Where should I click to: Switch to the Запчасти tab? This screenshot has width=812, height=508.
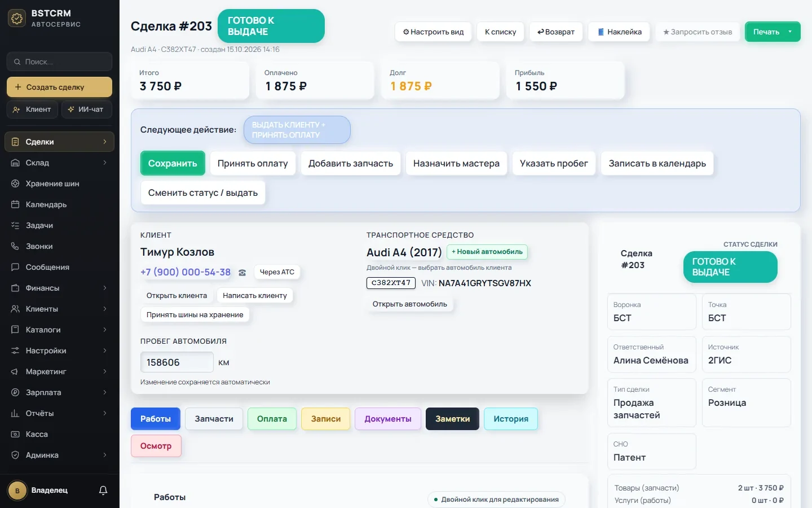pos(214,419)
